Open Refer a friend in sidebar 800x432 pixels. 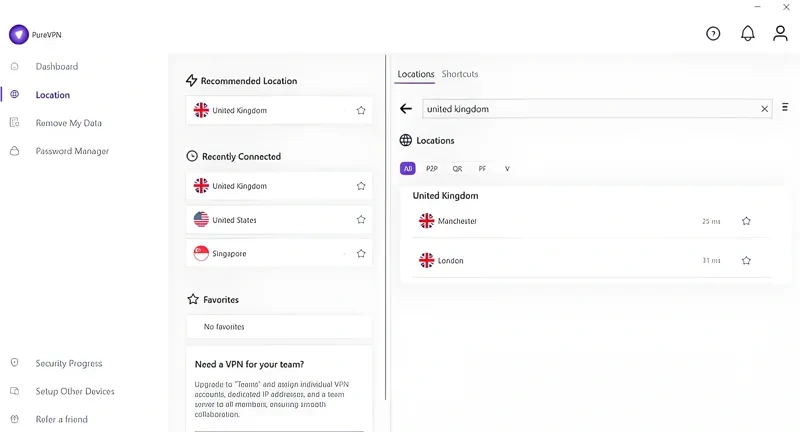61,419
